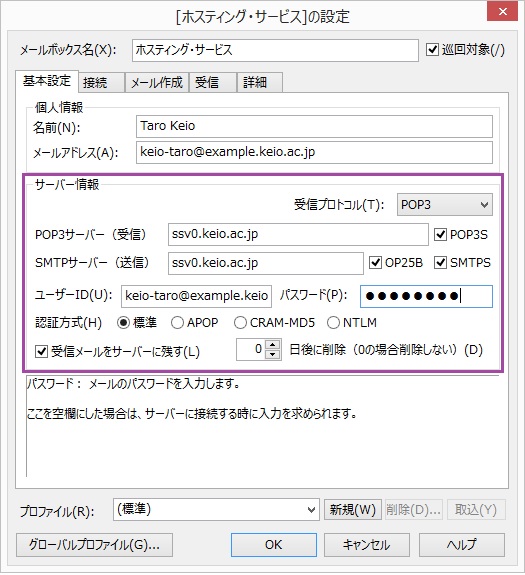Decrease the delete-after-days spinner value
The height and width of the screenshot is (575, 525).
(x=272, y=355)
